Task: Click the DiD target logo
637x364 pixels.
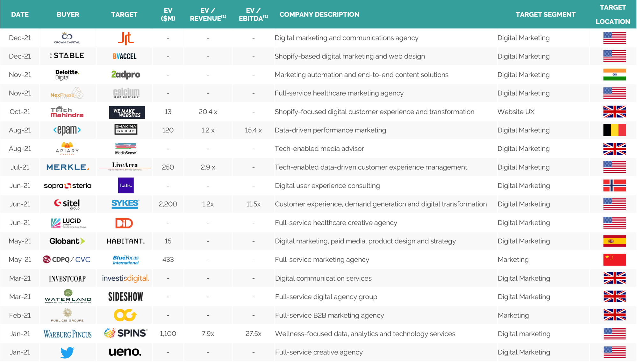Action: point(124,223)
